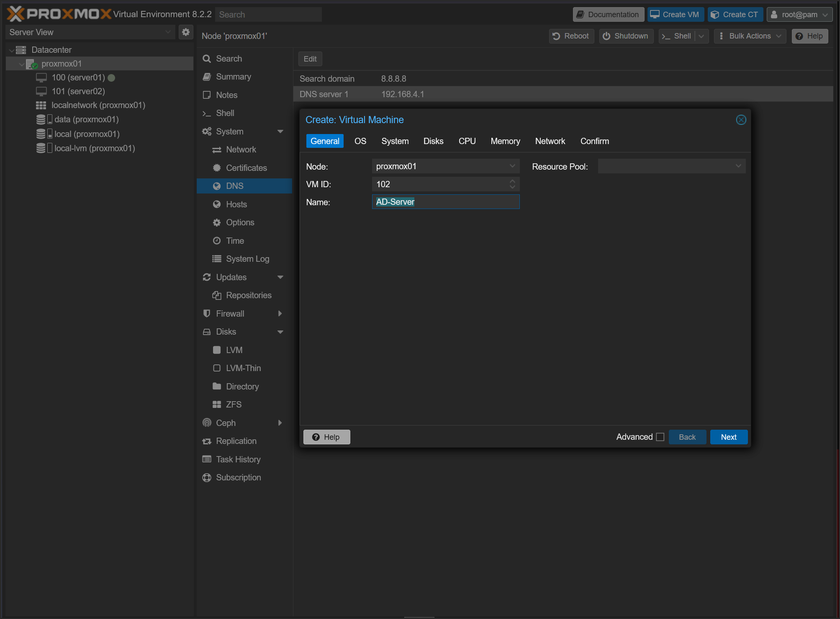Image resolution: width=840 pixels, height=619 pixels.
Task: Open the Bulk Actions dropdown
Action: click(750, 36)
